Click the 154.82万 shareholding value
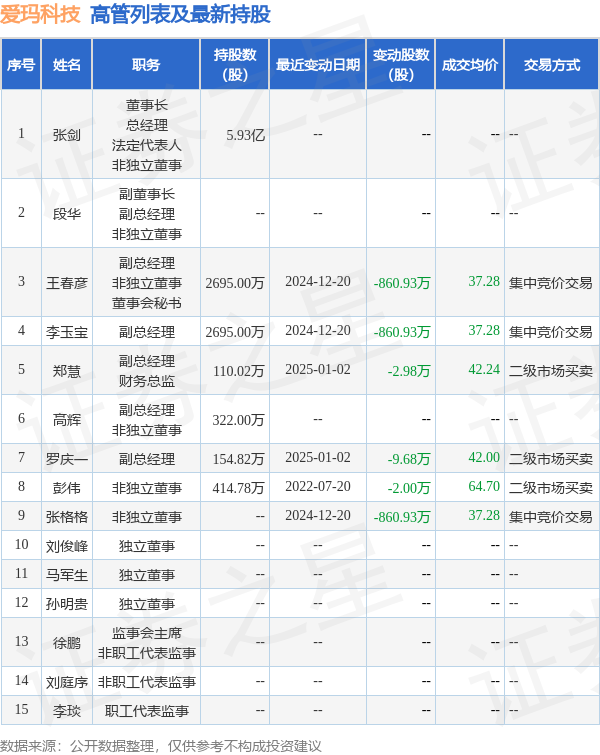Viewport: 600px width, 755px height. coord(239,459)
